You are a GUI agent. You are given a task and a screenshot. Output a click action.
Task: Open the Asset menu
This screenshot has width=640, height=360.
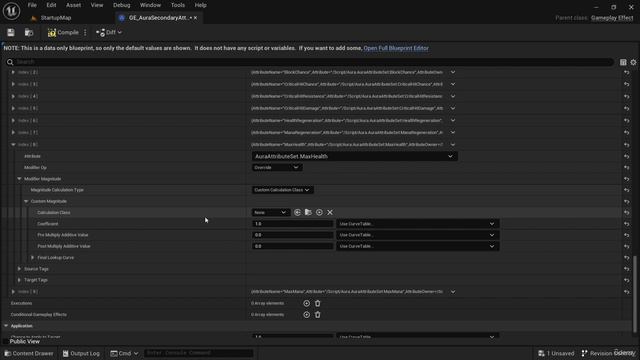(73, 5)
